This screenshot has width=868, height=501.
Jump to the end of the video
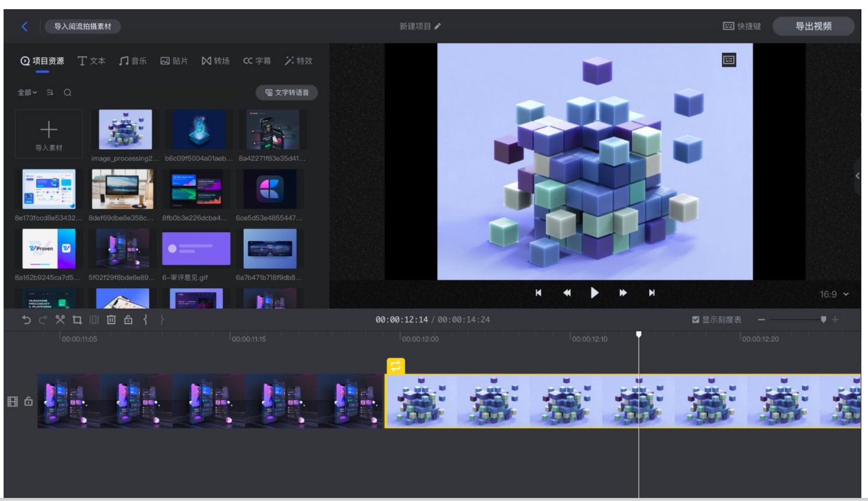(651, 293)
